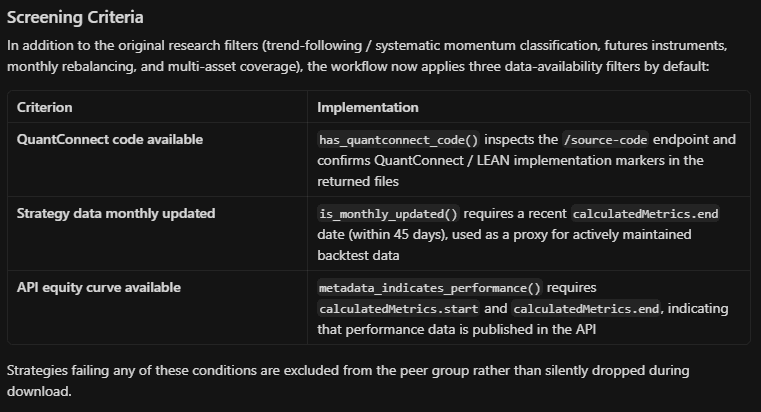761x412 pixels.
Task: Click calculatedMetrics.end code in the monthly updated row
Action: pos(645,214)
